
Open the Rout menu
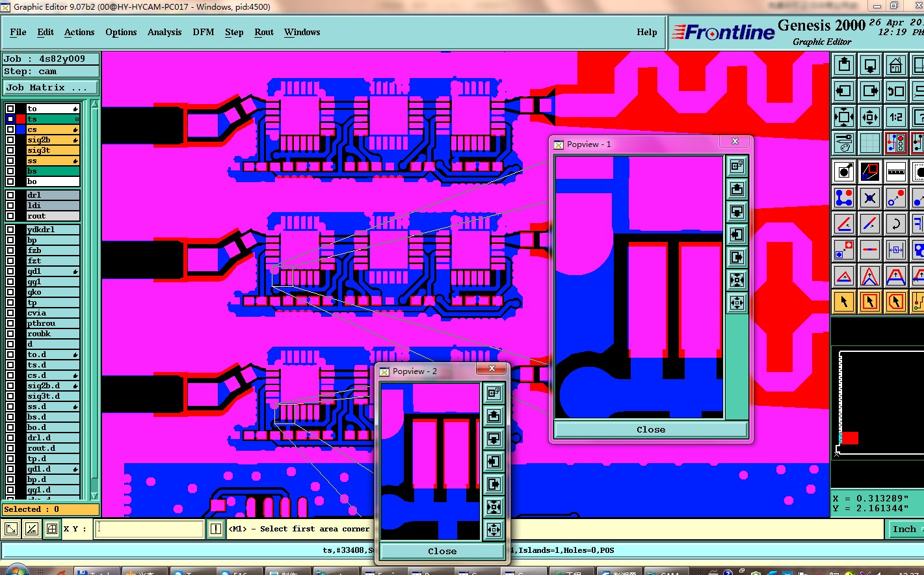click(264, 32)
